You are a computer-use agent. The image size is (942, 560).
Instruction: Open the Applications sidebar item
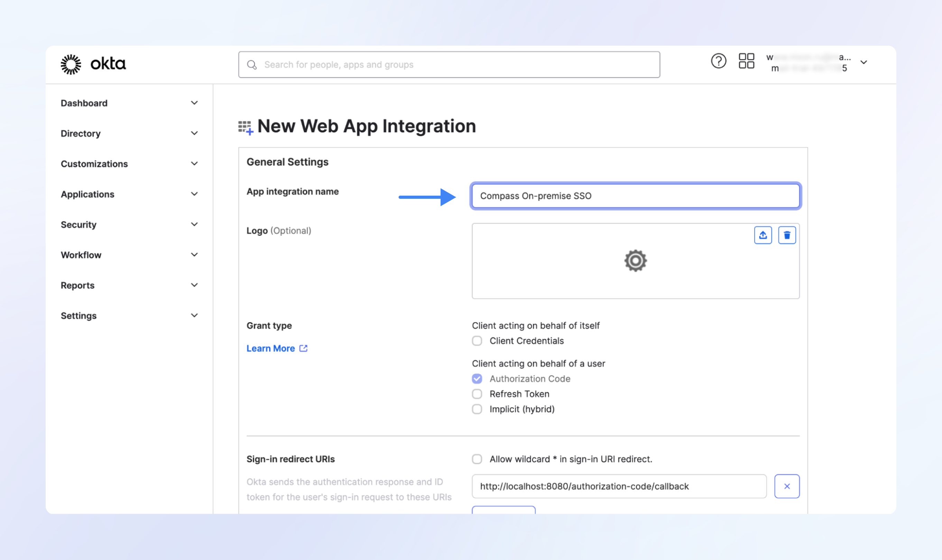pos(87,194)
